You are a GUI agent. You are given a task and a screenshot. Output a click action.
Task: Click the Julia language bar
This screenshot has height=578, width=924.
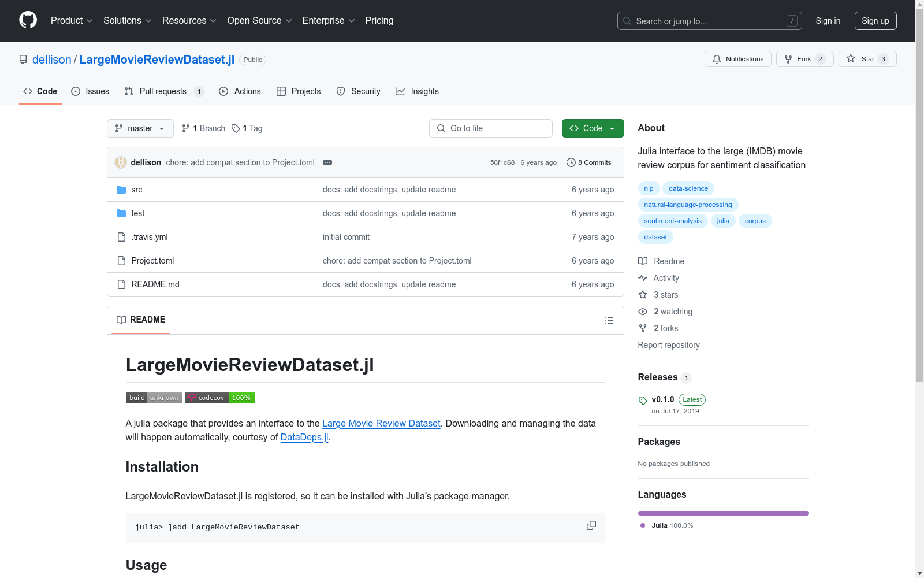[x=724, y=513]
